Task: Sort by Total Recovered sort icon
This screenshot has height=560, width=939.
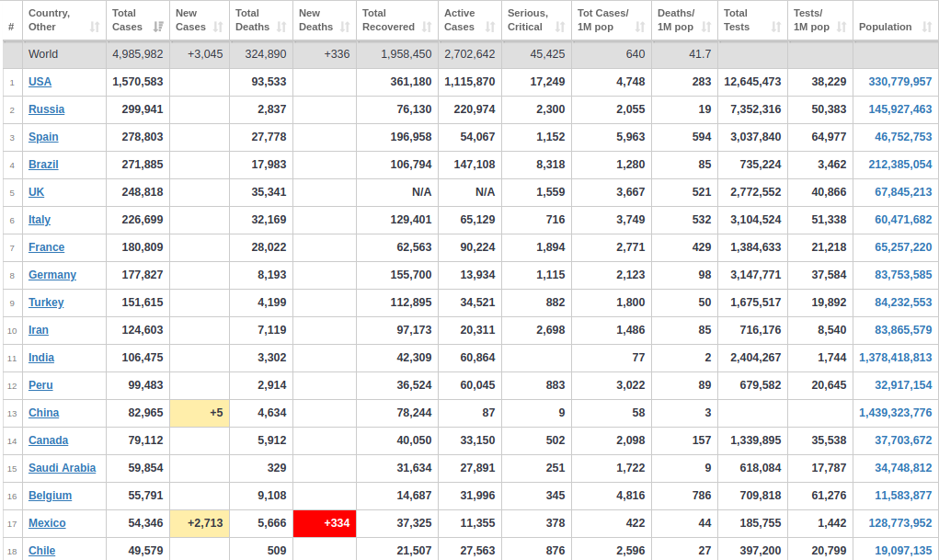Action: [x=427, y=27]
